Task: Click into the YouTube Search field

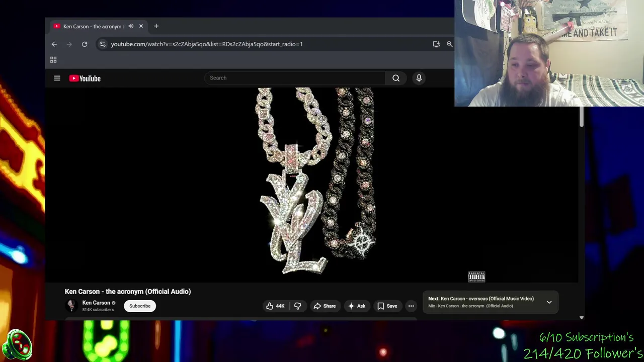Action: point(295,78)
